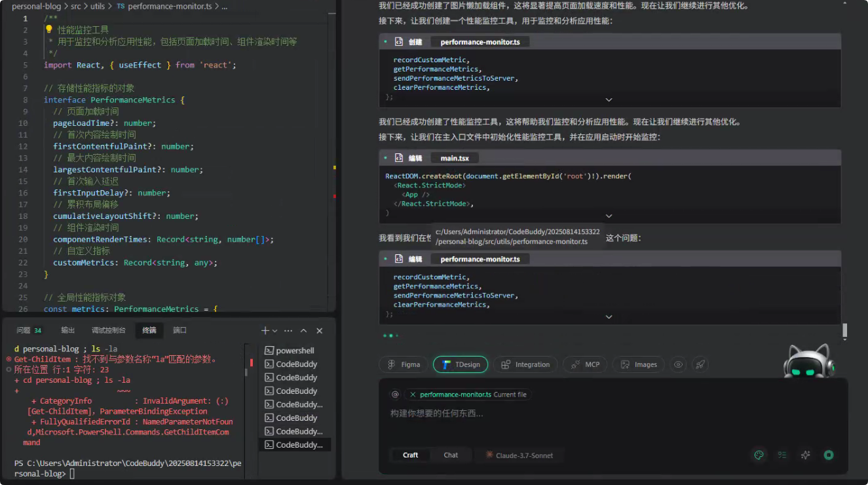Screen dimensions: 868x485
Task: Click the line 'pageLoadTime?: number;'
Action: [x=105, y=123]
